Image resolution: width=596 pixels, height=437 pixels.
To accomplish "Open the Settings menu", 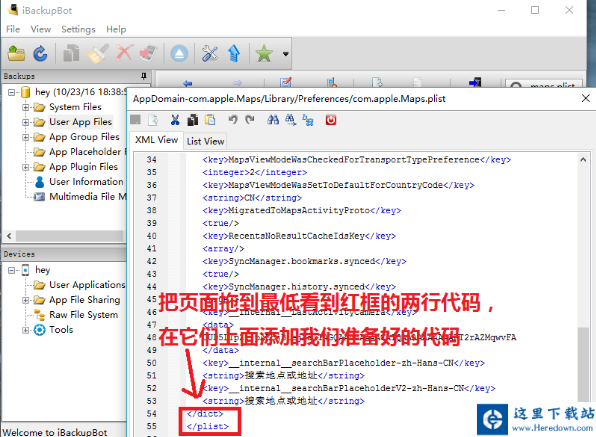I will pos(78,29).
